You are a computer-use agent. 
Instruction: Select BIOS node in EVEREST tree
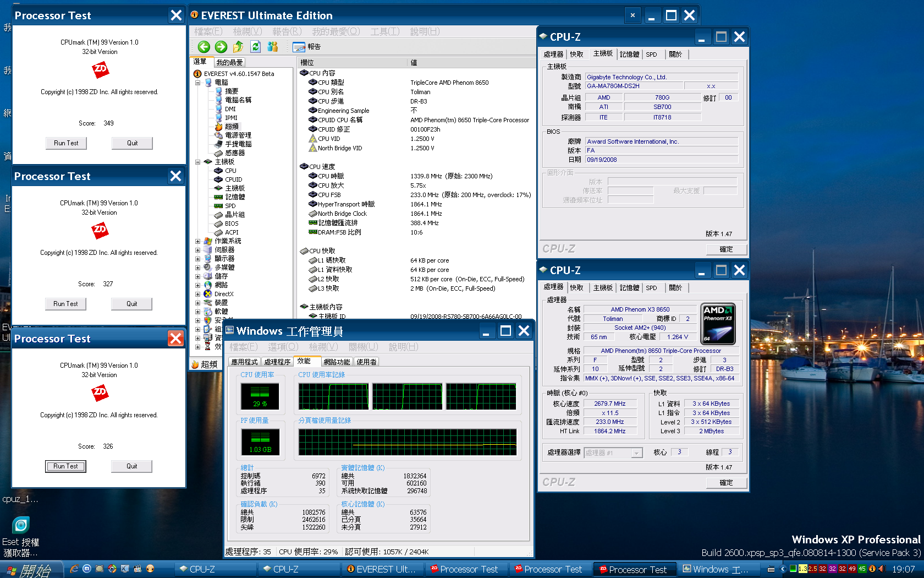coord(227,223)
